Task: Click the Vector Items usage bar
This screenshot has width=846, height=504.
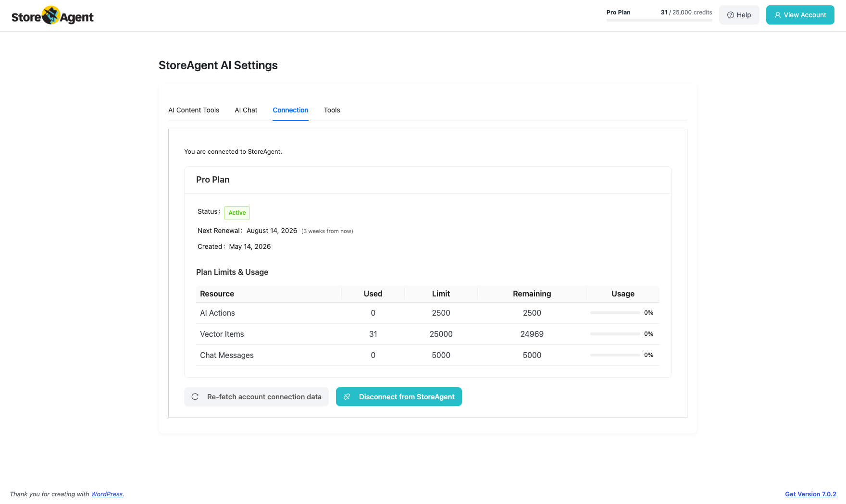Action: click(615, 334)
